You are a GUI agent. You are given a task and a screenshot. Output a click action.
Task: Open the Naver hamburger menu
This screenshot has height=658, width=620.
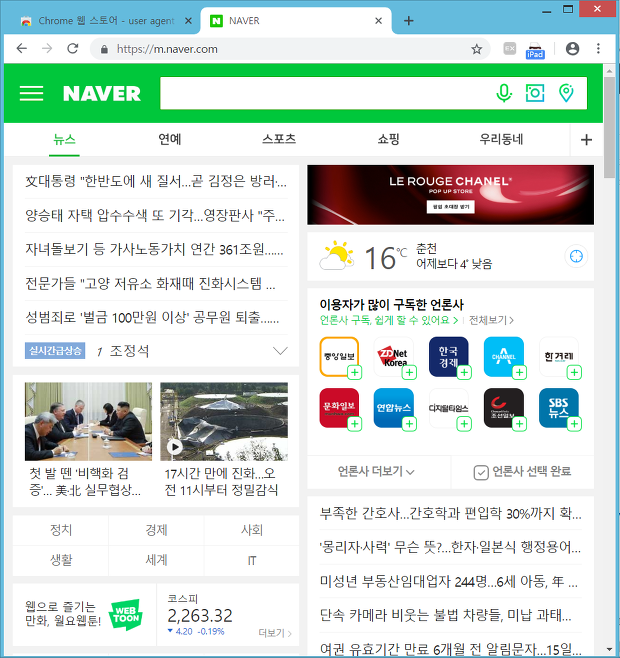point(31,93)
